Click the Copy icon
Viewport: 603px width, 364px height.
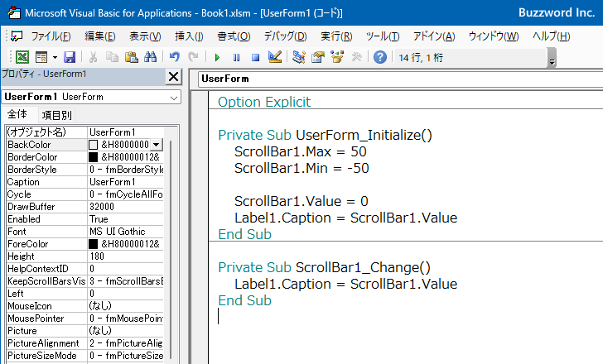[112, 57]
